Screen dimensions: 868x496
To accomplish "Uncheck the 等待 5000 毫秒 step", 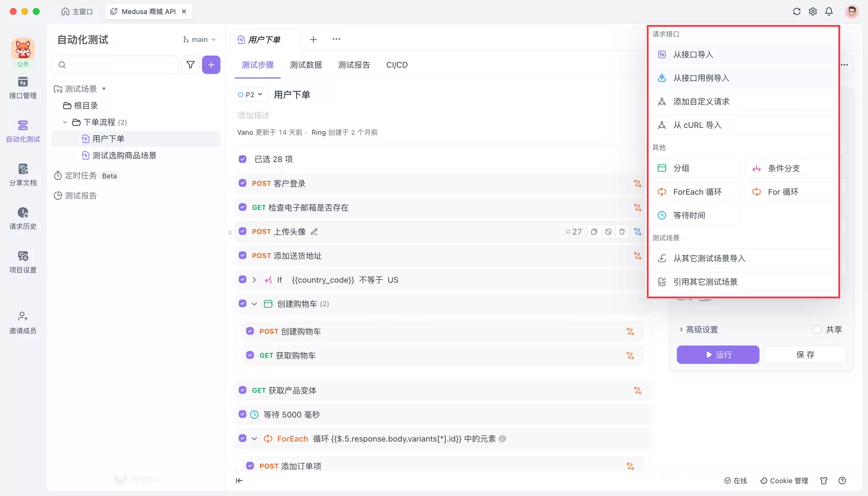I will click(x=243, y=414).
